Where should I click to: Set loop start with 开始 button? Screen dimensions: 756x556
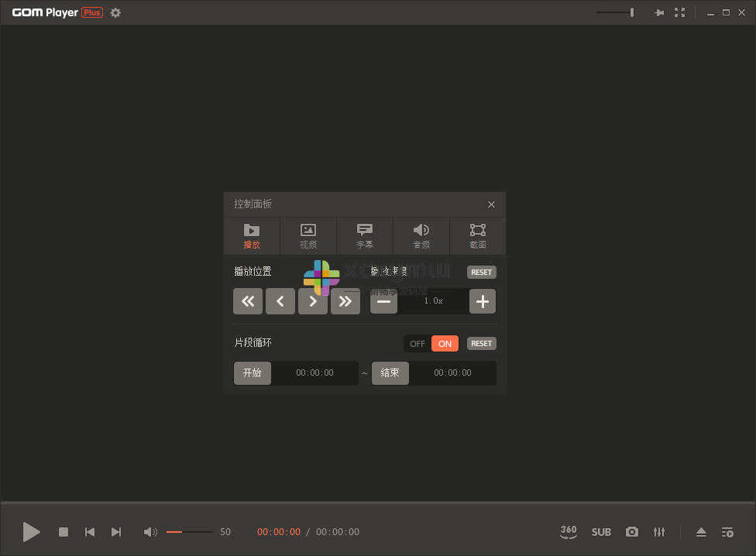(x=253, y=372)
